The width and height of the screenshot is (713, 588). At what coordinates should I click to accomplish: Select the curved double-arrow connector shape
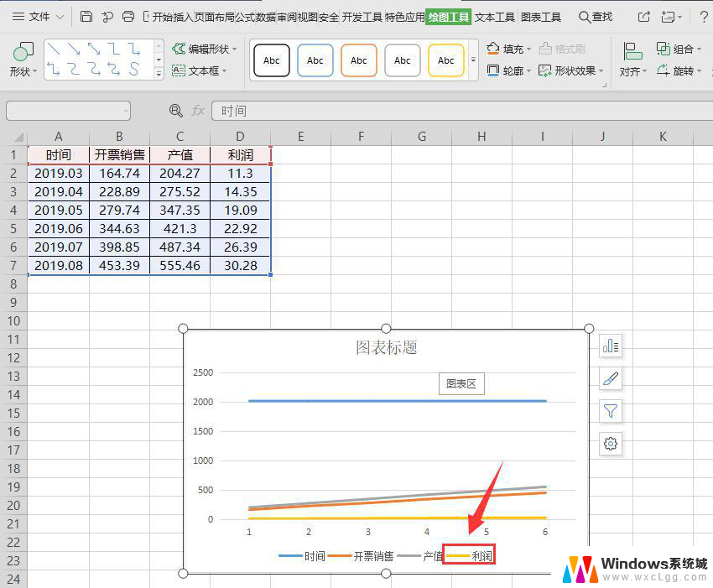coord(114,69)
